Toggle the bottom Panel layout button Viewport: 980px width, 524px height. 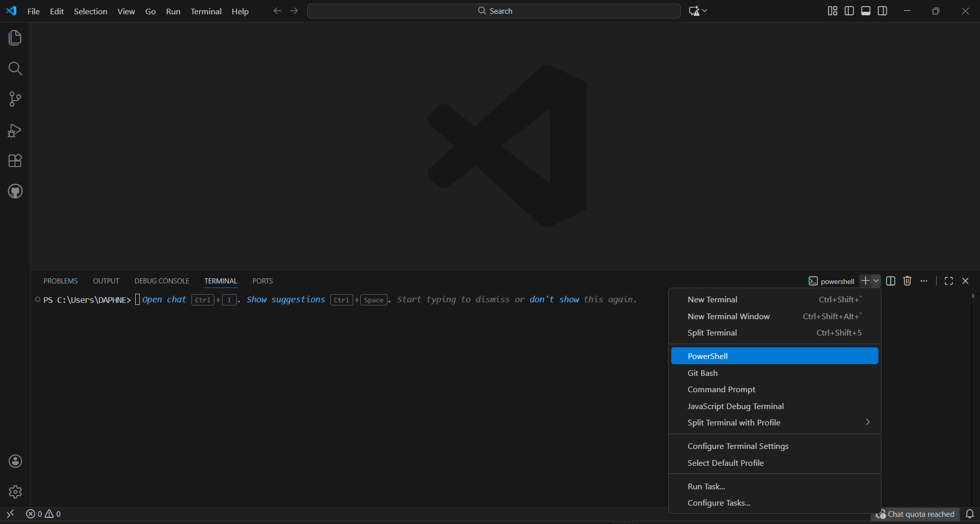(866, 11)
